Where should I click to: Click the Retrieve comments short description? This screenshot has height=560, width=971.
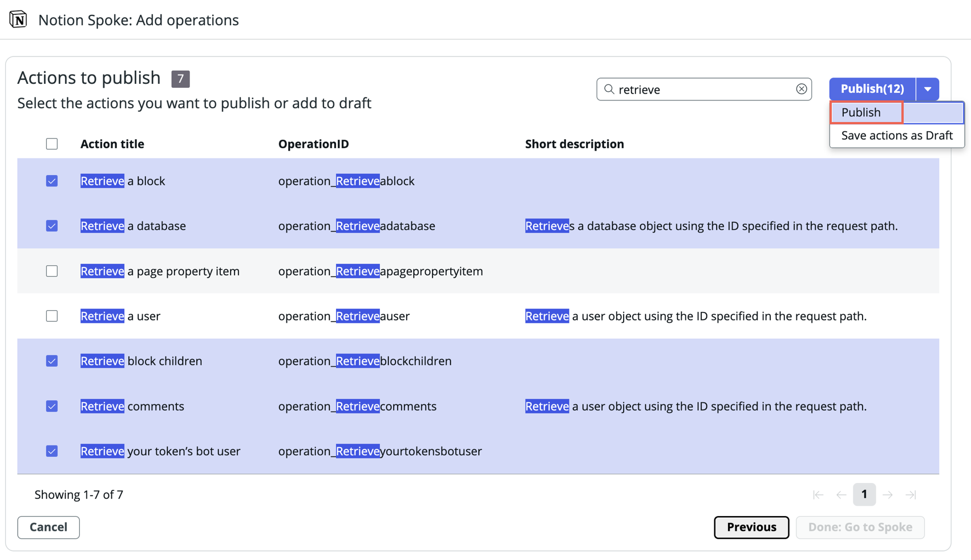click(696, 406)
